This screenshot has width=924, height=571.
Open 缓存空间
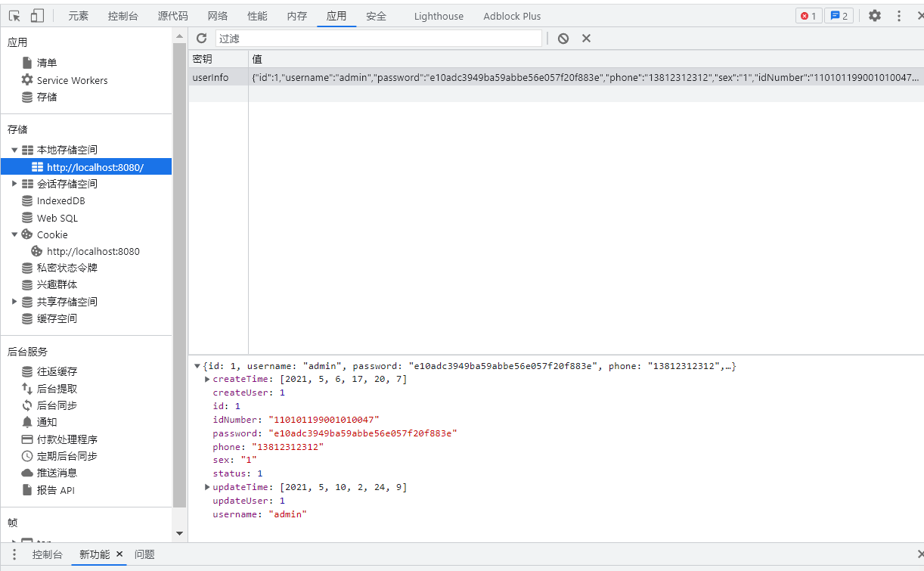point(57,318)
